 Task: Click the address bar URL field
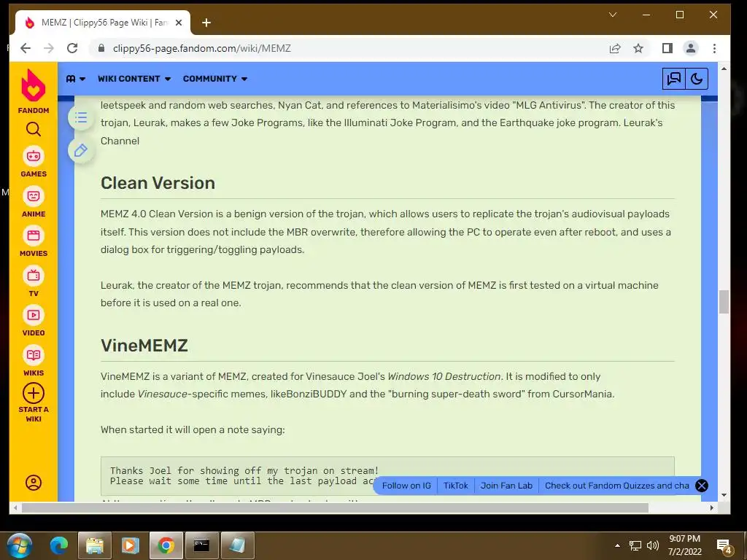point(350,48)
